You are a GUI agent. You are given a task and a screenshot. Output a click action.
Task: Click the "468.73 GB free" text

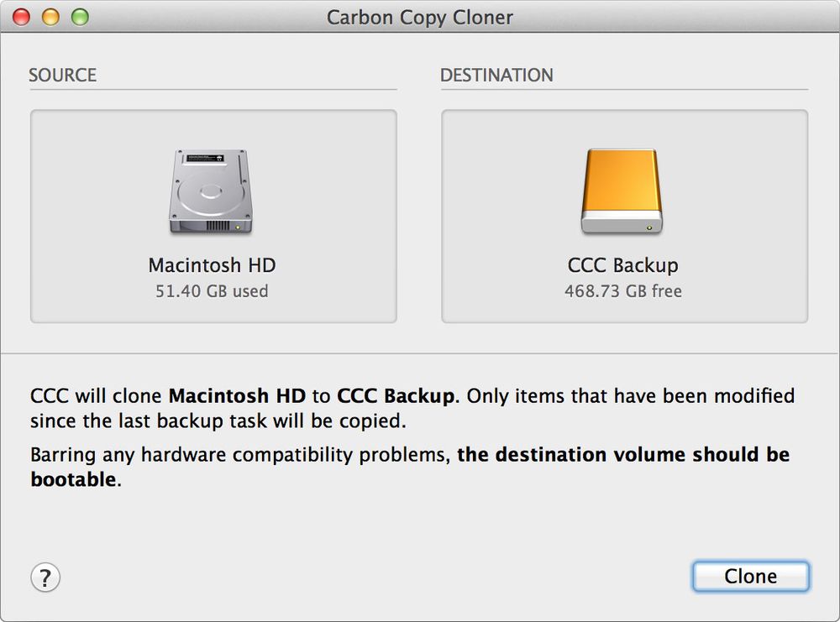(x=622, y=291)
